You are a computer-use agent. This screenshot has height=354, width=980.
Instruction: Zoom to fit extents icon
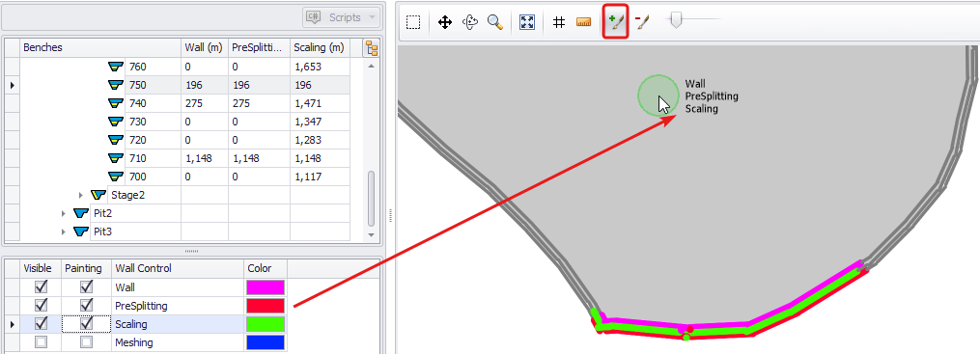coord(527,22)
